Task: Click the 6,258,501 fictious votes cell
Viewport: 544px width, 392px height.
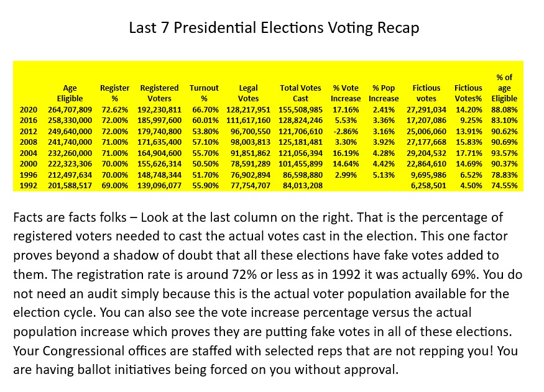Action: coord(428,186)
